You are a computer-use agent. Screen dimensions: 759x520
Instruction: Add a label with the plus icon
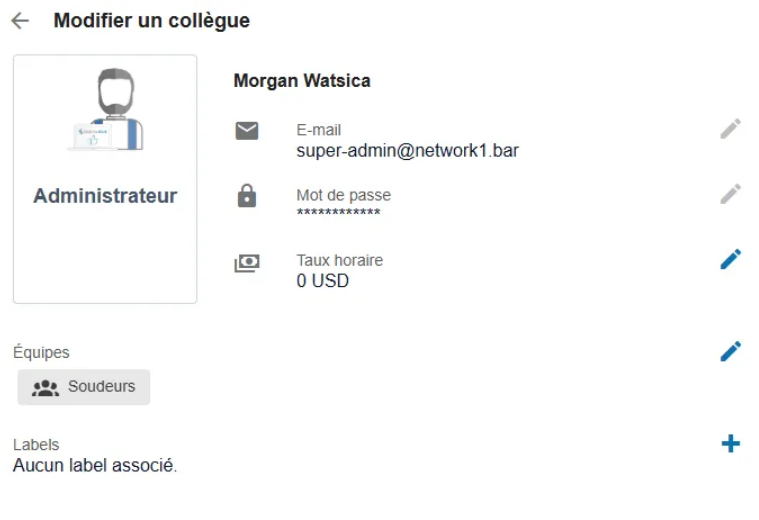tap(730, 444)
